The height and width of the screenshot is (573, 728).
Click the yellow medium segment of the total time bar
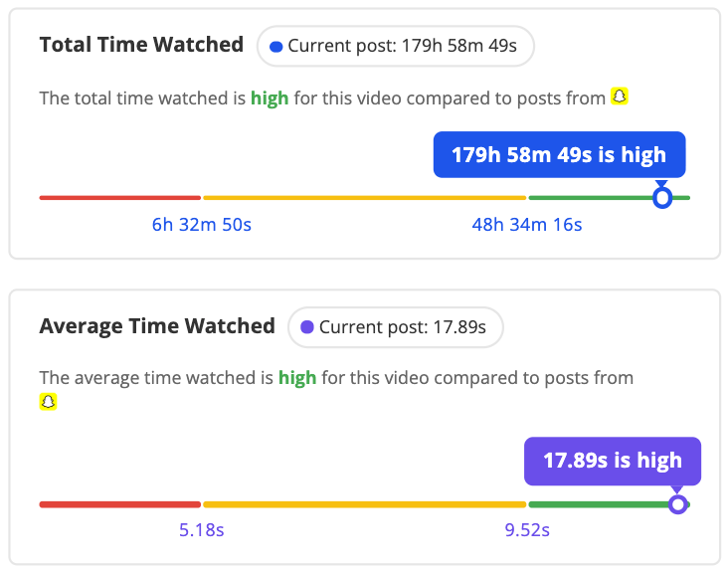364,198
